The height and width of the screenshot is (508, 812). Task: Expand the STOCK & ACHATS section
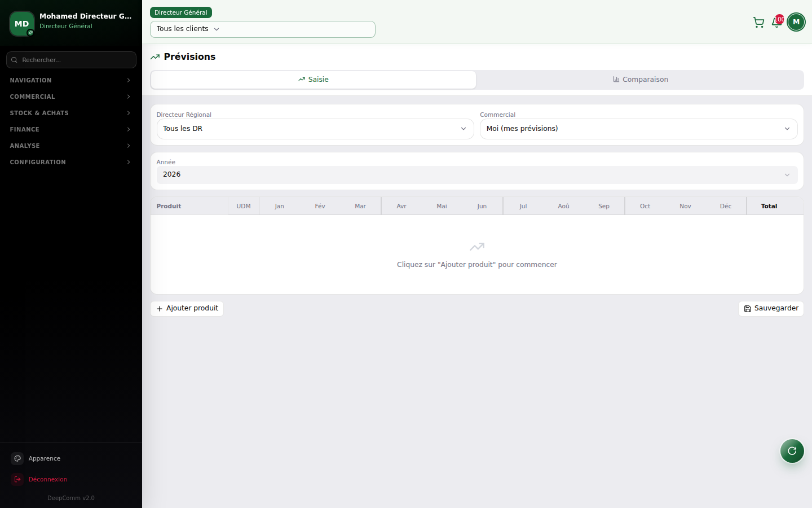pyautogui.click(x=71, y=113)
